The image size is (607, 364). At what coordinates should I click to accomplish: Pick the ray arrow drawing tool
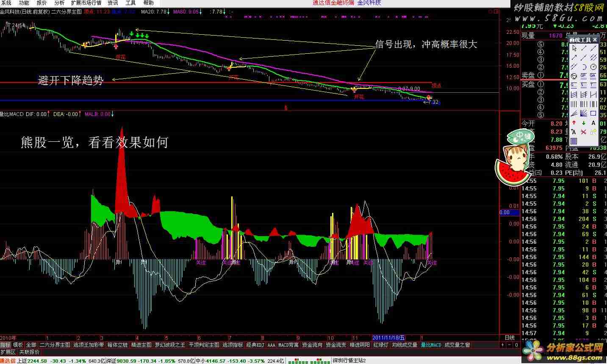(x=574, y=58)
